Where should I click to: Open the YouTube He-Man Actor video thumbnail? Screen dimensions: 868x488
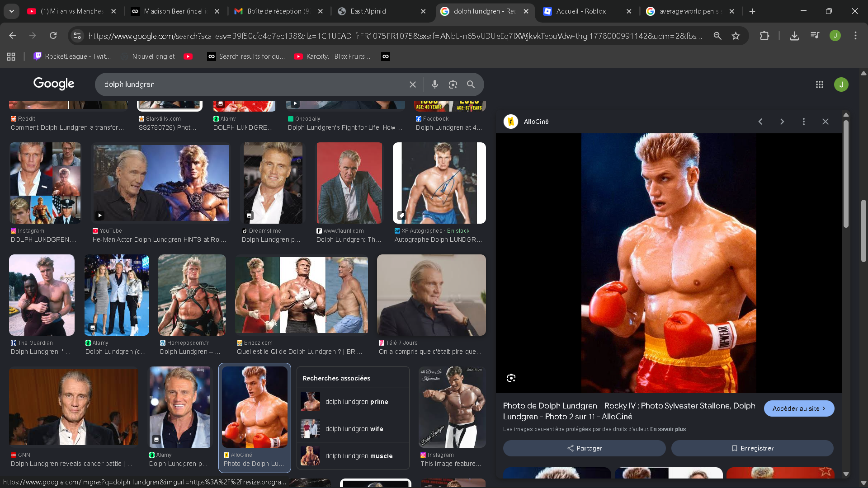click(161, 183)
